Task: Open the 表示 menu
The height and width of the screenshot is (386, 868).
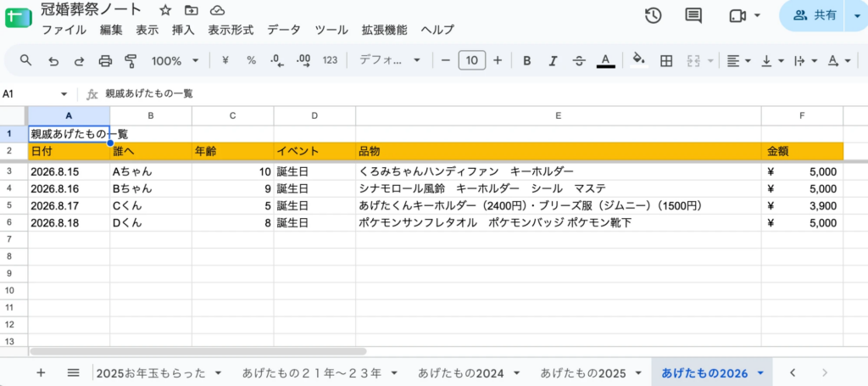Action: [x=147, y=30]
